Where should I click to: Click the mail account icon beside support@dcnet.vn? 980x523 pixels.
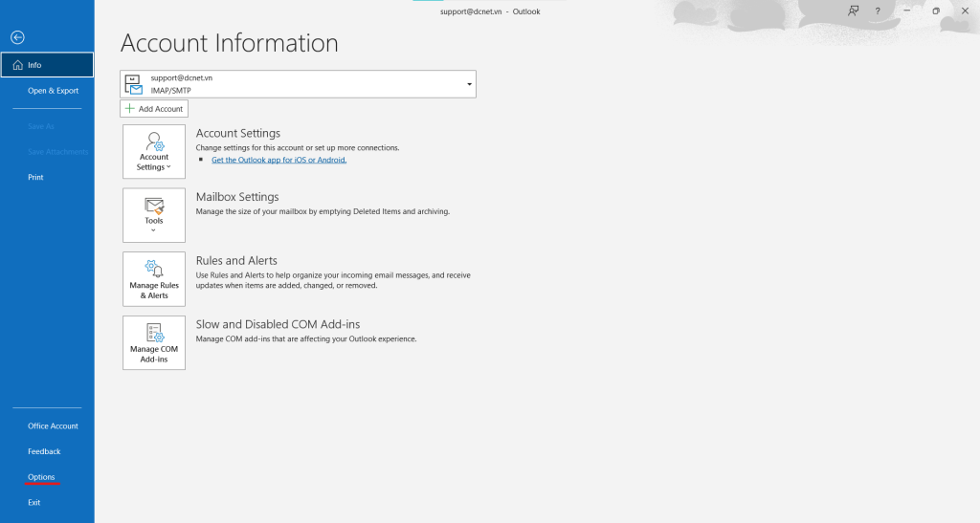134,84
